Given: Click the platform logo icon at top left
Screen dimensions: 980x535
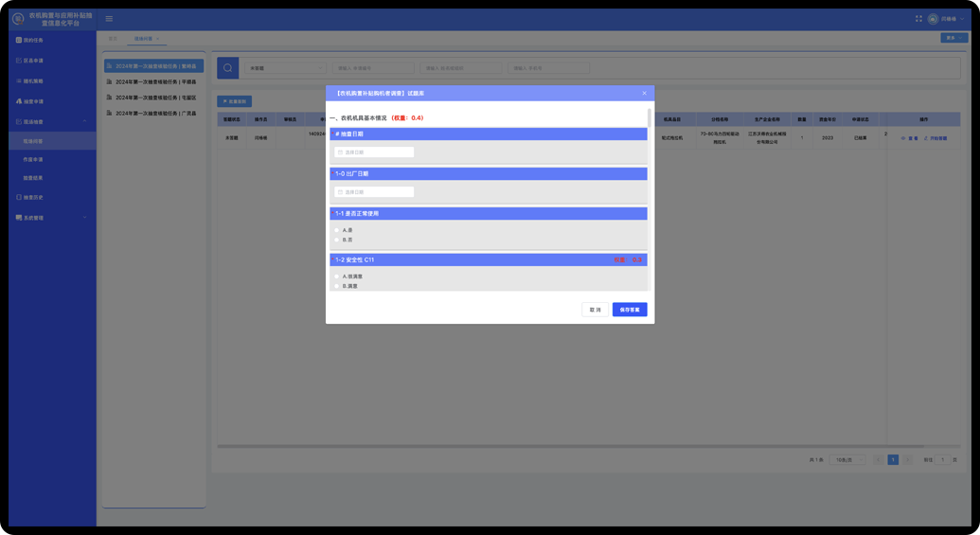Looking at the screenshot, I should point(18,18).
